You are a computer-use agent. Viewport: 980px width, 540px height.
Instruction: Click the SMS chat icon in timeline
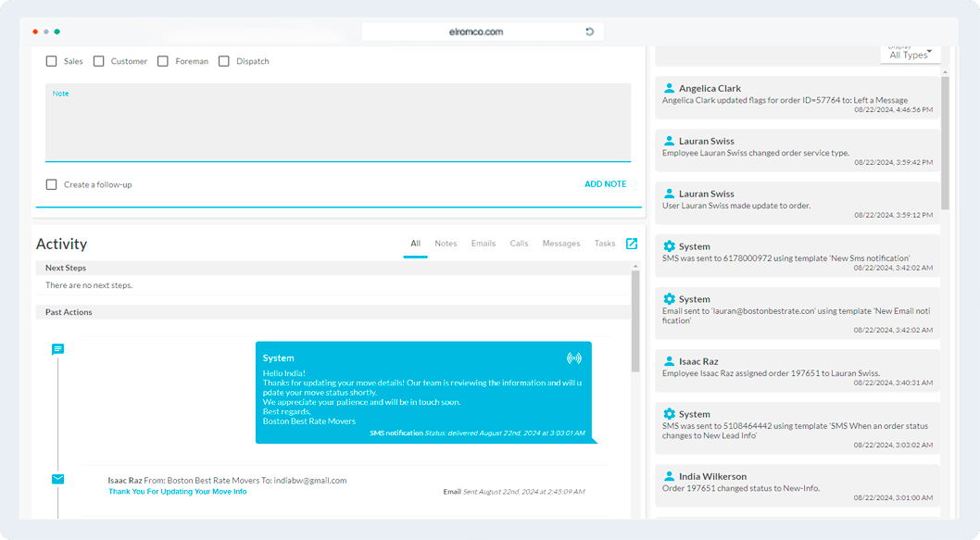57,349
